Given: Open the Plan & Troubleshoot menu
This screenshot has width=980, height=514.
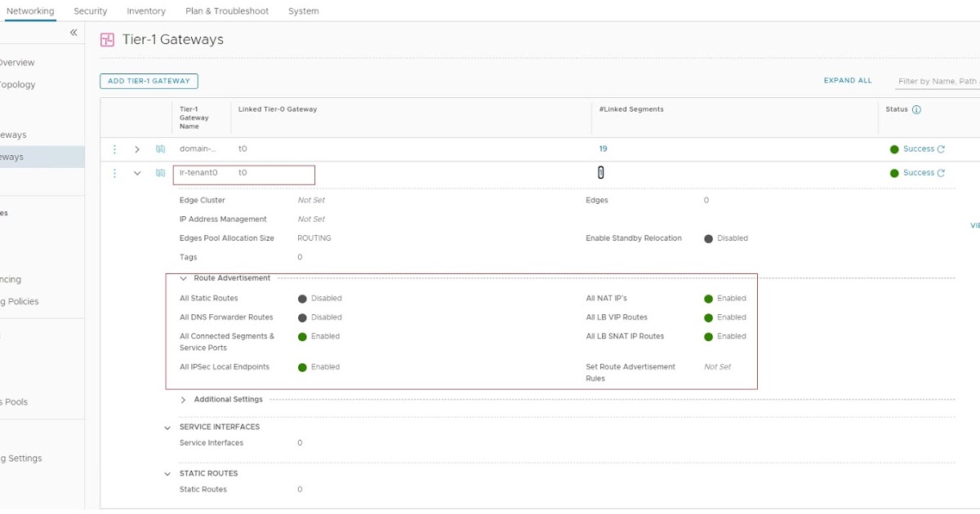Looking at the screenshot, I should (226, 11).
